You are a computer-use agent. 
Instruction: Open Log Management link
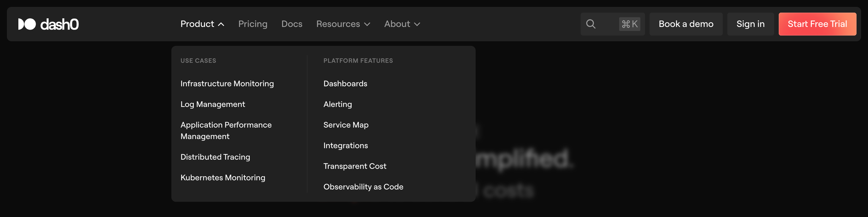[213, 104]
